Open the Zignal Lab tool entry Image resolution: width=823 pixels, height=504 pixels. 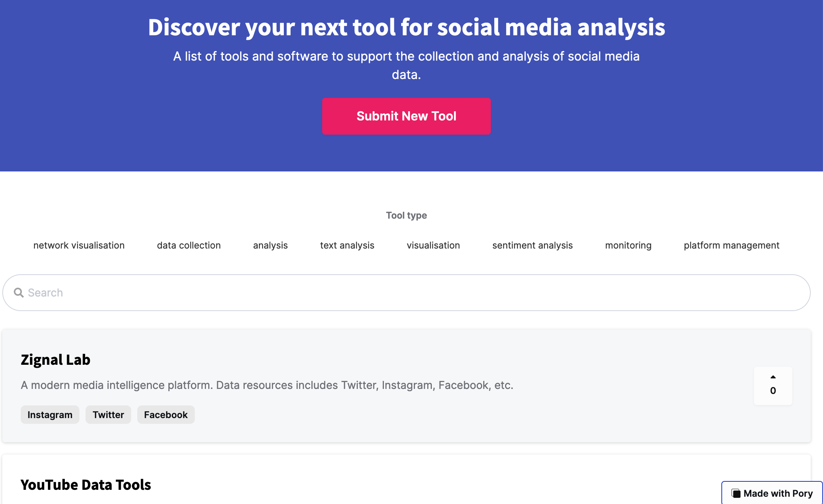pos(56,359)
